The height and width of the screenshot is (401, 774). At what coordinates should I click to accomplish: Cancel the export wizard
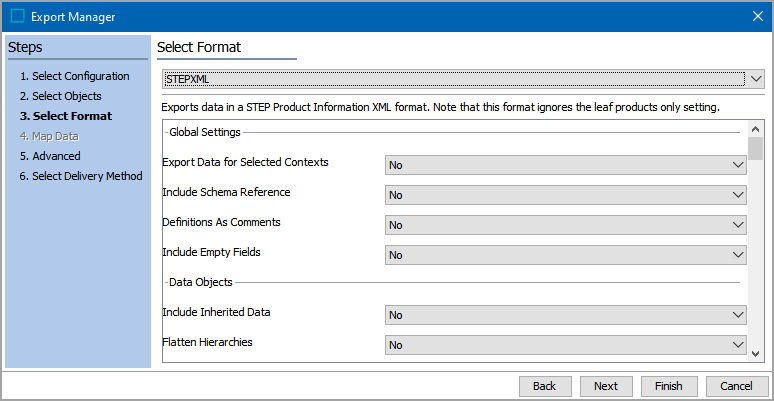737,386
